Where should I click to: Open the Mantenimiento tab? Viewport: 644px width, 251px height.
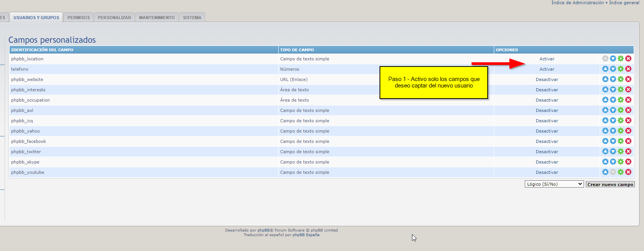click(157, 18)
